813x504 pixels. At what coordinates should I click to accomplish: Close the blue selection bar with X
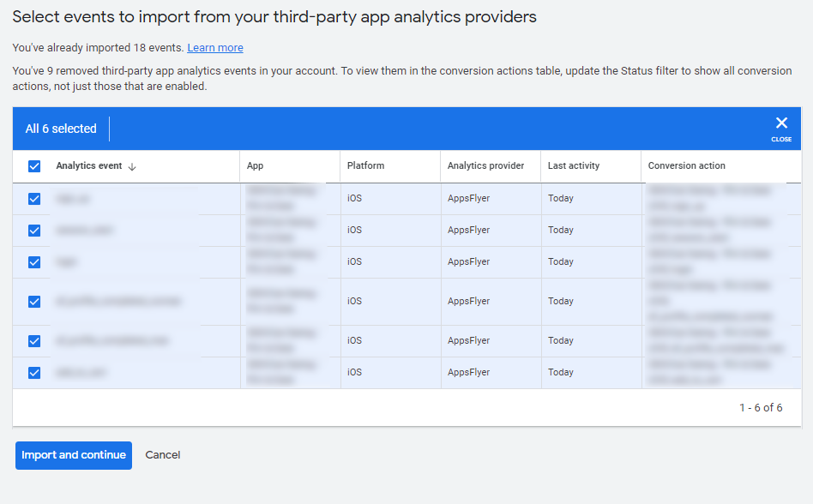click(781, 129)
